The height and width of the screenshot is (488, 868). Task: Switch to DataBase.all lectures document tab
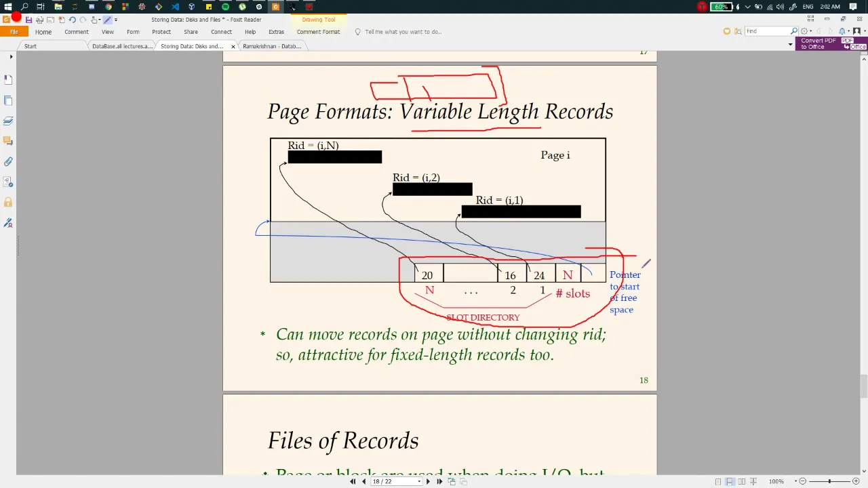click(122, 46)
